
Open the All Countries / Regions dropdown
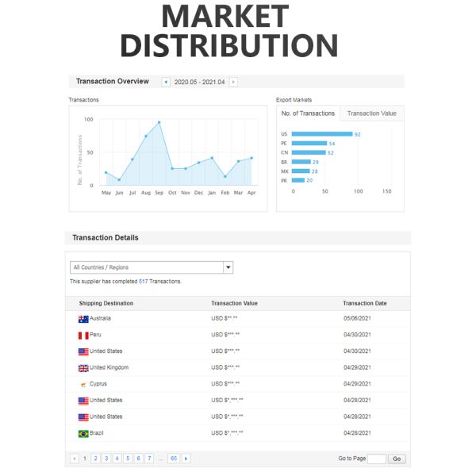[228, 267]
